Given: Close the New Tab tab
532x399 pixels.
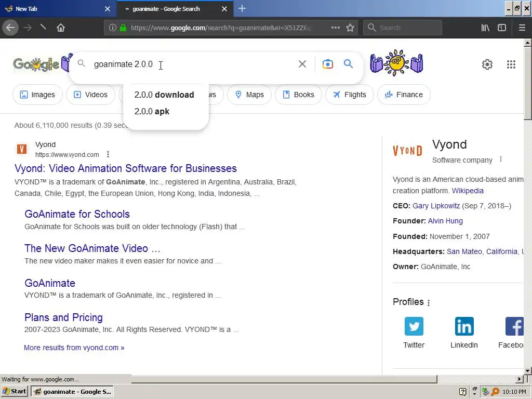Looking at the screenshot, I should pos(108,9).
